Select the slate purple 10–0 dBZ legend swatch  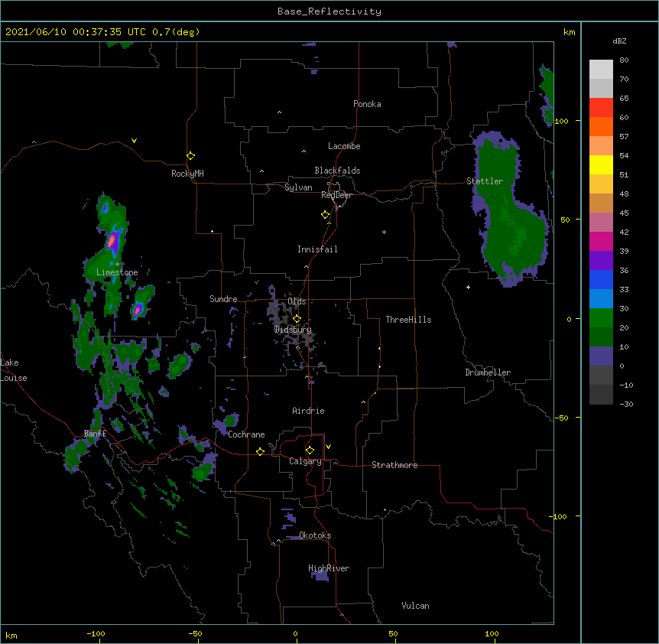[x=601, y=356]
